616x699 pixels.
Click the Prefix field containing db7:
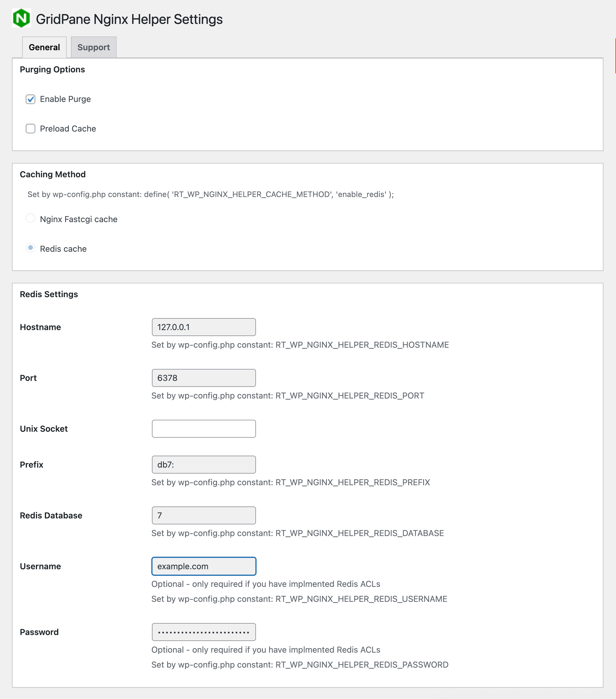coord(204,464)
